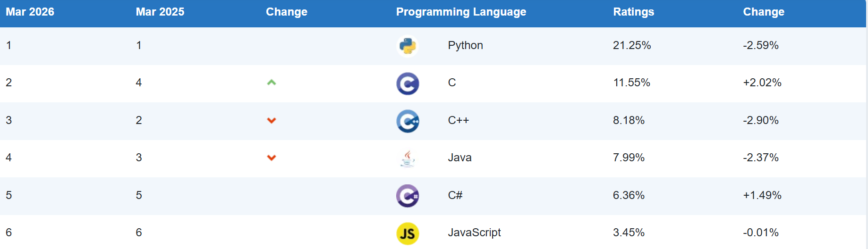
Task: Click the green up arrow in C row
Action: tap(272, 83)
